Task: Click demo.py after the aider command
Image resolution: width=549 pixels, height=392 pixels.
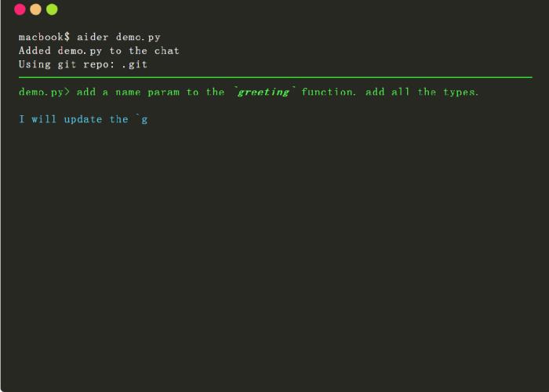Action: pos(138,38)
